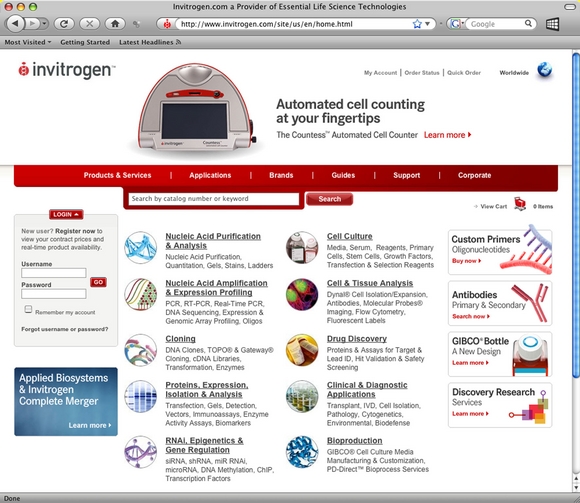Screen dimensions: 580x503
Task: Open the Corporate menu
Action: point(475,175)
